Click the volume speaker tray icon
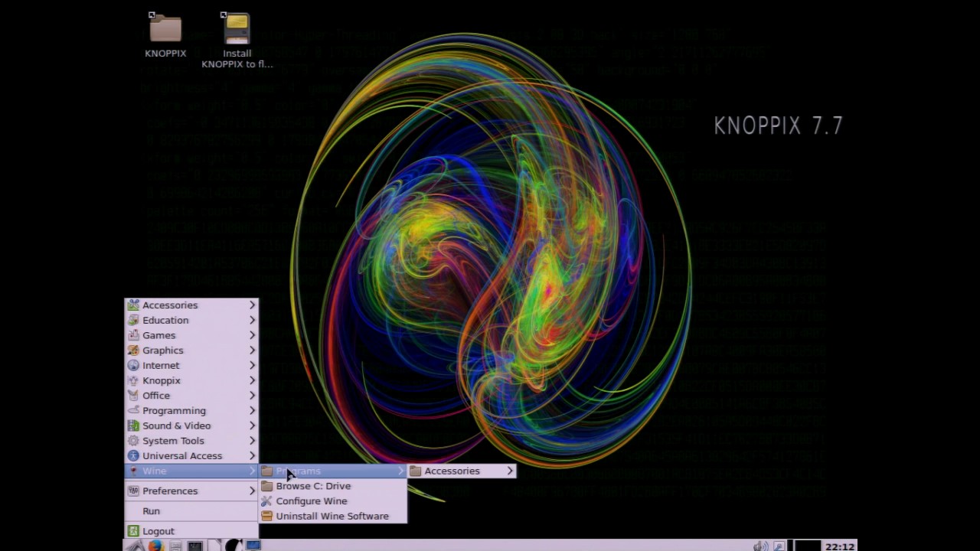The height and width of the screenshot is (551, 980). click(x=760, y=546)
